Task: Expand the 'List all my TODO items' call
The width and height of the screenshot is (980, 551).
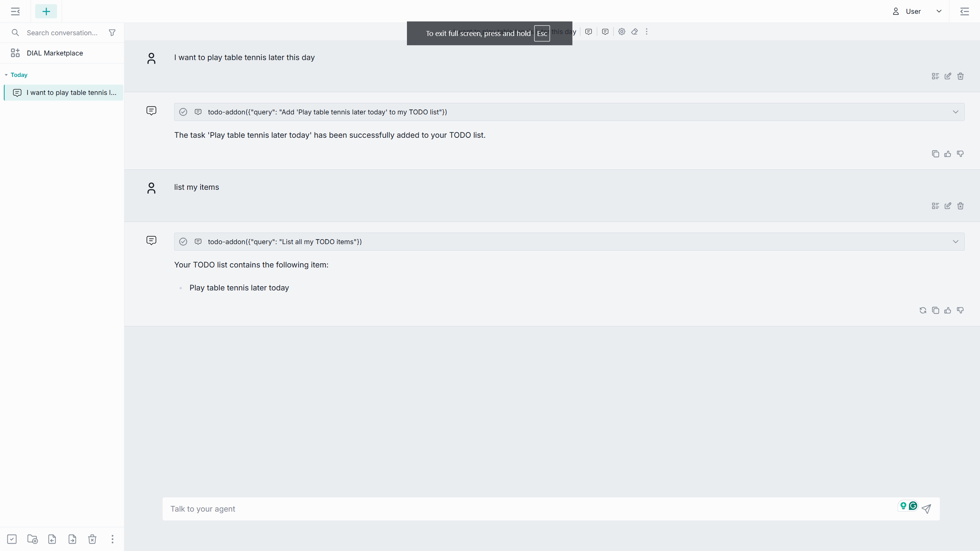Action: pos(955,242)
